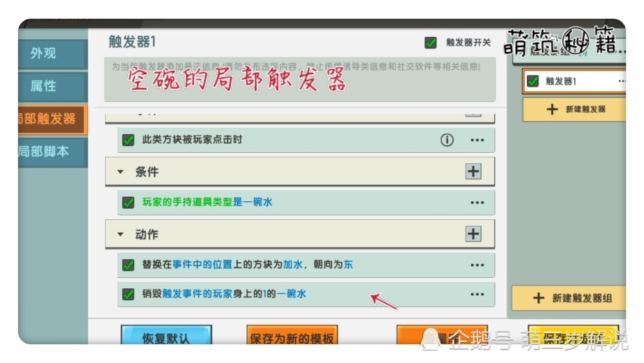Open more options for 手持道具类型 condition

477,202
